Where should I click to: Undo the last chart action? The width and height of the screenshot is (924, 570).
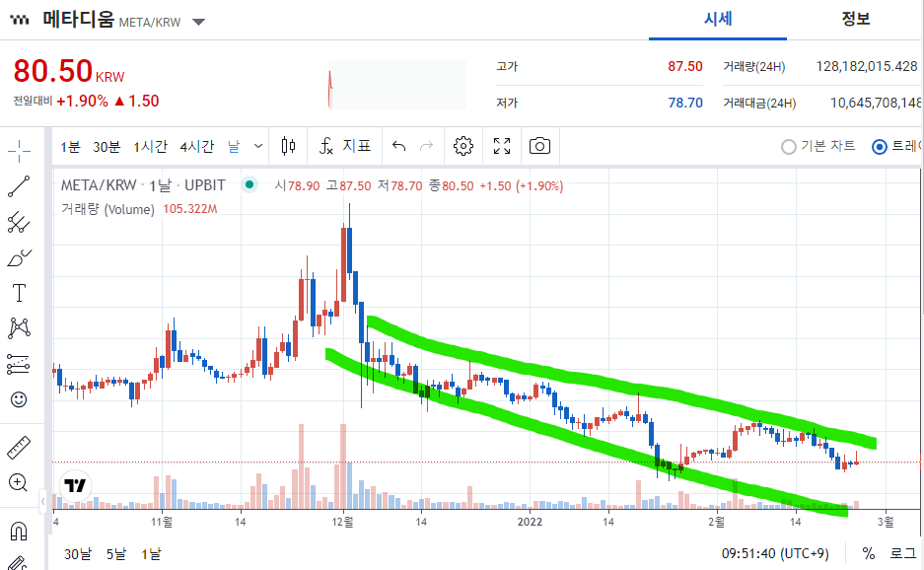coord(399,146)
